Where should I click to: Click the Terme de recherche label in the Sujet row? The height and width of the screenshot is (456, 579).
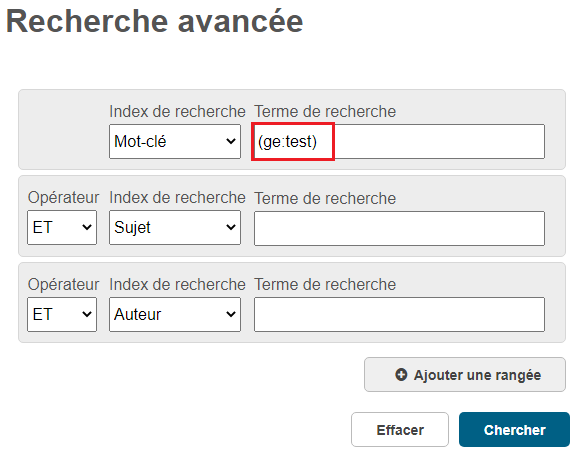[x=325, y=198]
